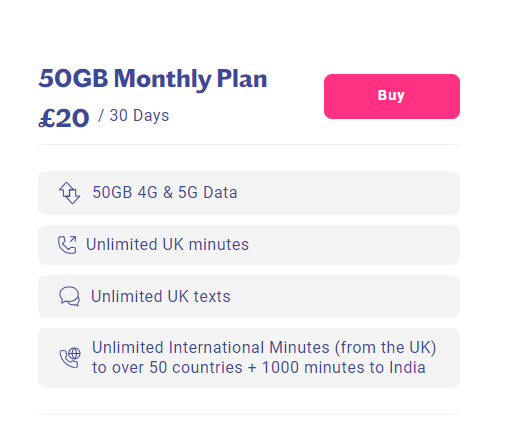Select the Unlimited UK texts label

click(x=161, y=296)
